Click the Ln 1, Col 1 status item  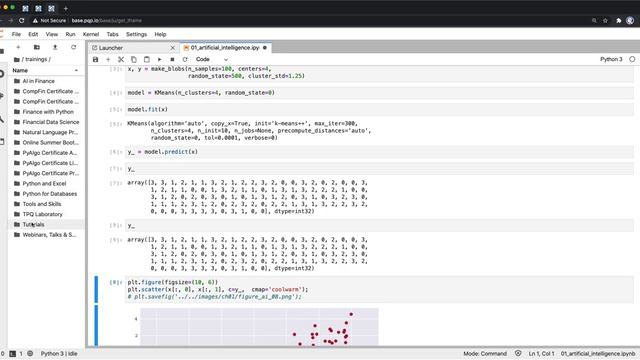point(541,354)
